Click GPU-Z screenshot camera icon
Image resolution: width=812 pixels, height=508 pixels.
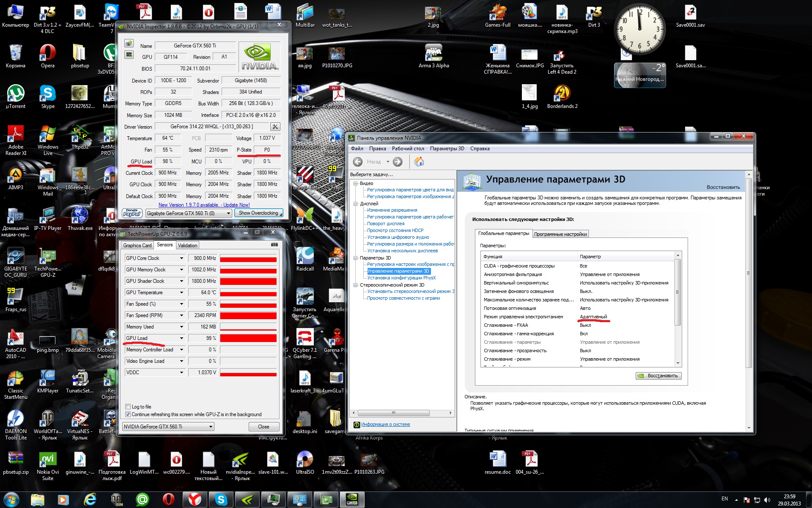(274, 245)
